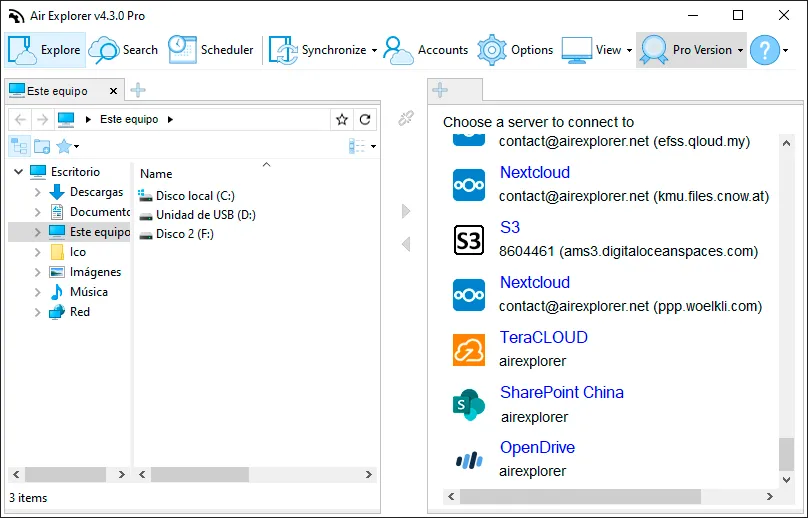This screenshot has height=518, width=808.
Task: Click the SharePoint China icon
Action: tap(469, 405)
